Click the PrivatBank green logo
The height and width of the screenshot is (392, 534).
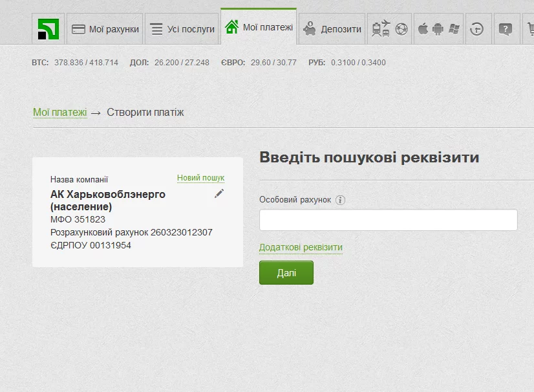[x=48, y=29]
